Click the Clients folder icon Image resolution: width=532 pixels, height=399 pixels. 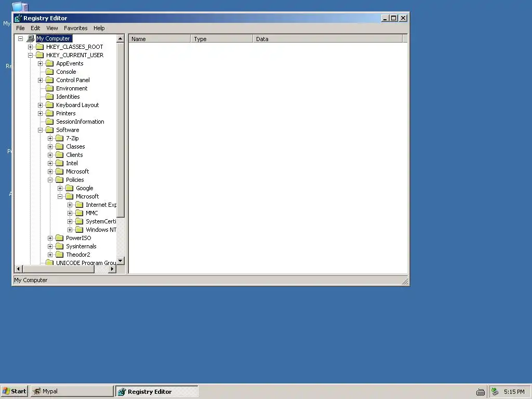(60, 155)
